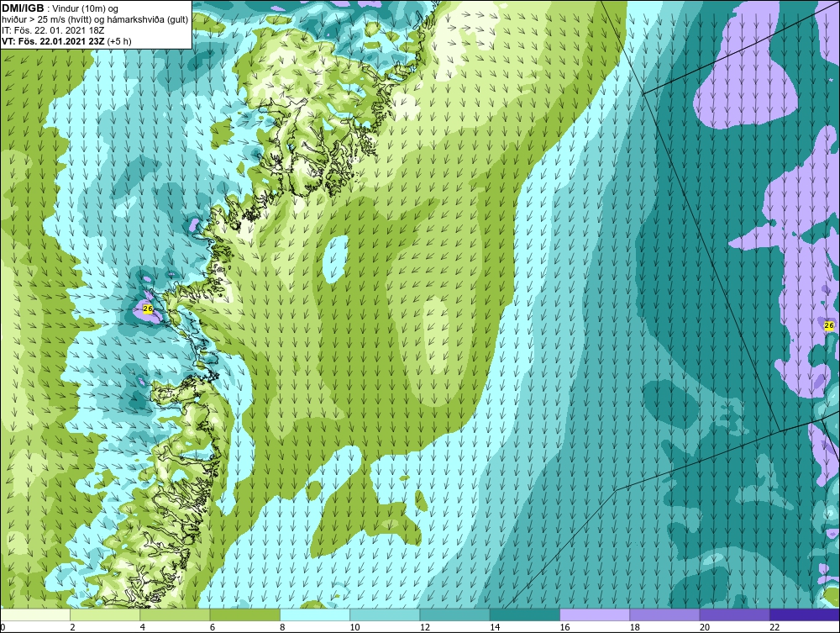840x633 pixels.
Task: Click the dark indigo 22+ m/s legend swatch
Action: pyautogui.click(x=805, y=615)
